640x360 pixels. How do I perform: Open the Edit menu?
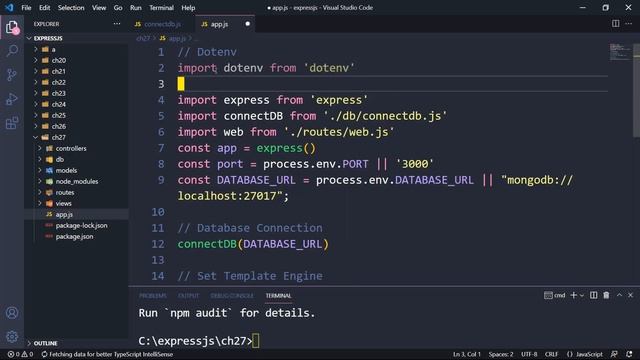point(44,8)
